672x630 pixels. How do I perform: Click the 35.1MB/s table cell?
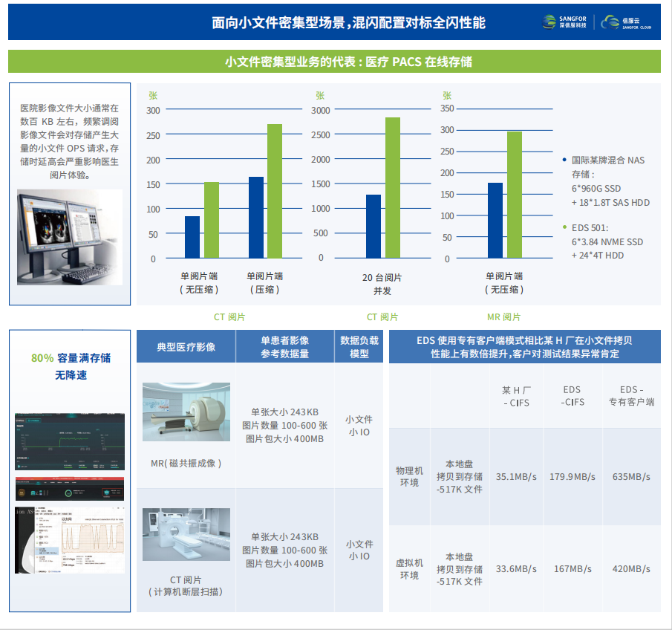click(x=516, y=477)
